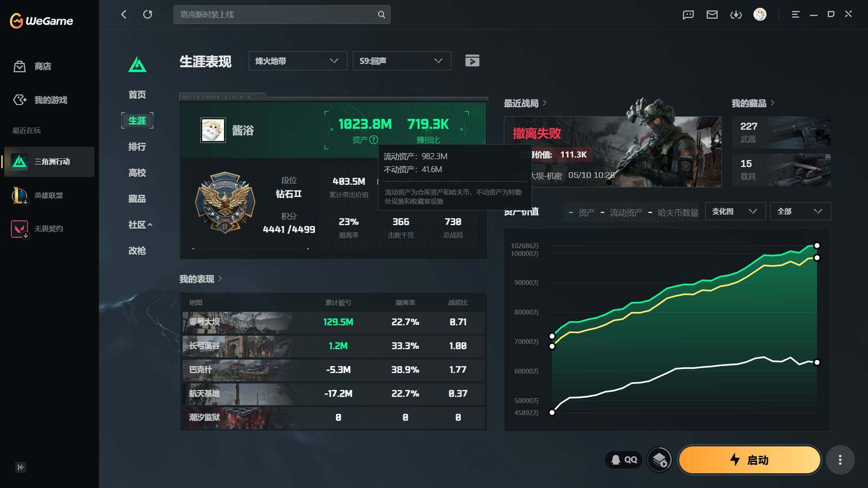Select the 航天基地 map row
Screen dimensions: 868x488
[333, 394]
